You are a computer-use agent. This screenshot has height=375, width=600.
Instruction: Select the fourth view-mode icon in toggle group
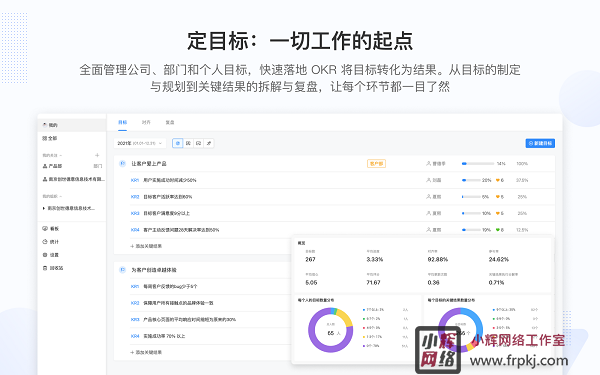209,143
